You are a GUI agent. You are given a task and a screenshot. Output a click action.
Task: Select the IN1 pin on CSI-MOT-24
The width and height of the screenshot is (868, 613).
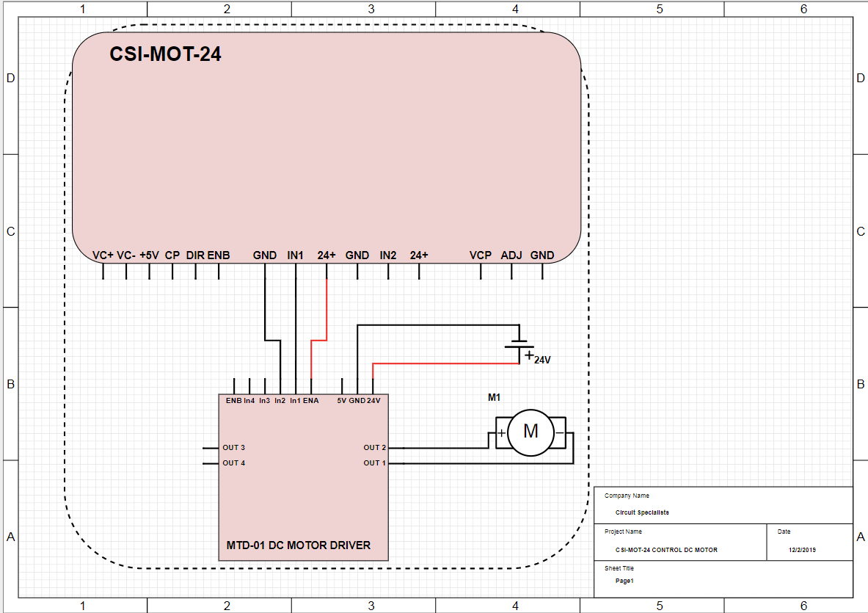point(296,255)
